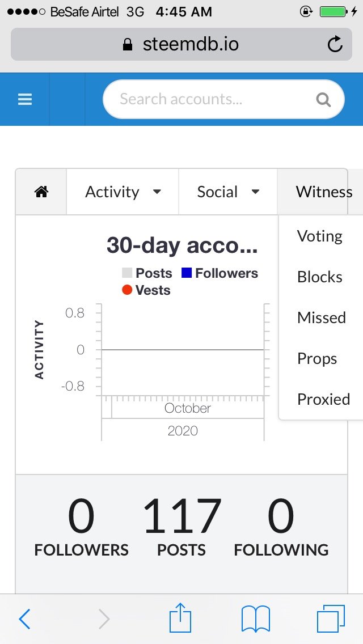The height and width of the screenshot is (644, 363).
Task: Show open Safari tabs icon
Action: tap(331, 618)
